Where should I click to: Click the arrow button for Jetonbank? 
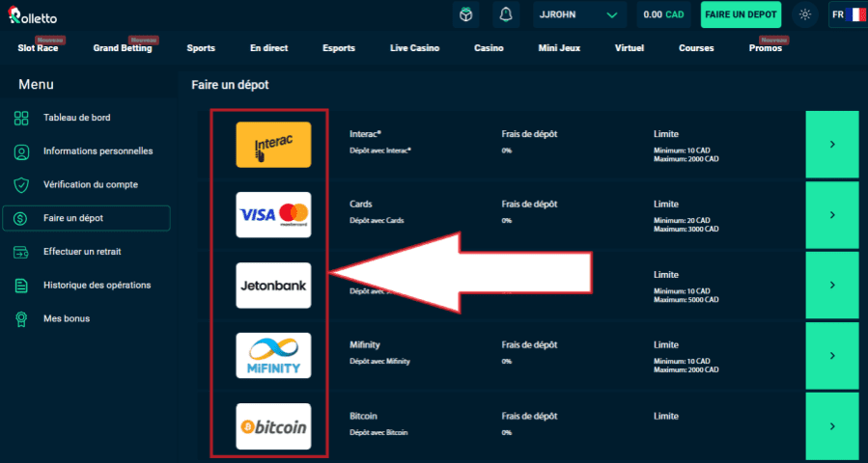832,285
